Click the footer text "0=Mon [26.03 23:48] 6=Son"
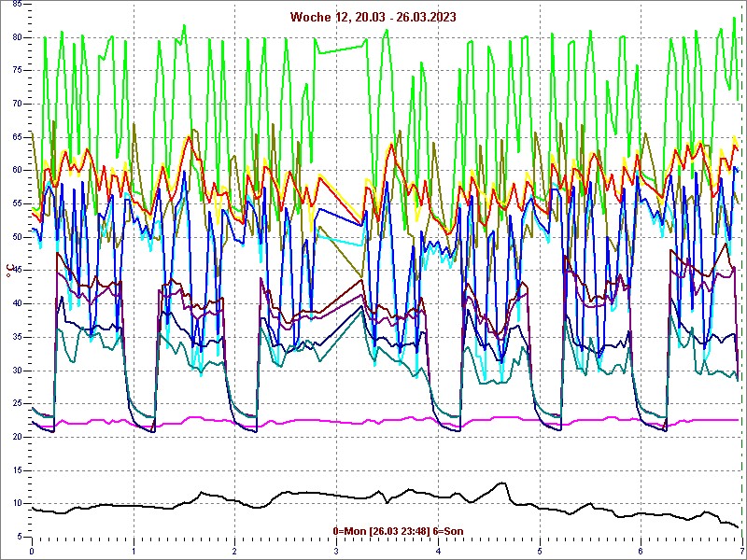Image resolution: width=747 pixels, height=560 pixels. click(399, 531)
